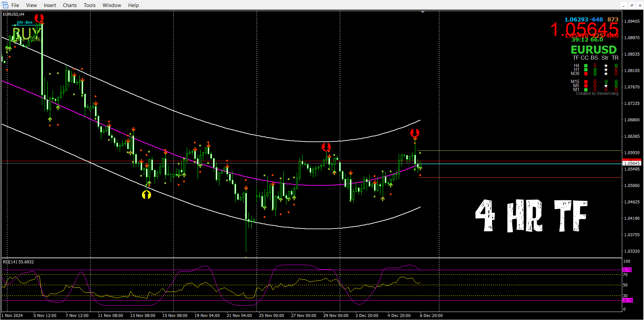Click the H4 row green TR up arrow

[616, 66]
